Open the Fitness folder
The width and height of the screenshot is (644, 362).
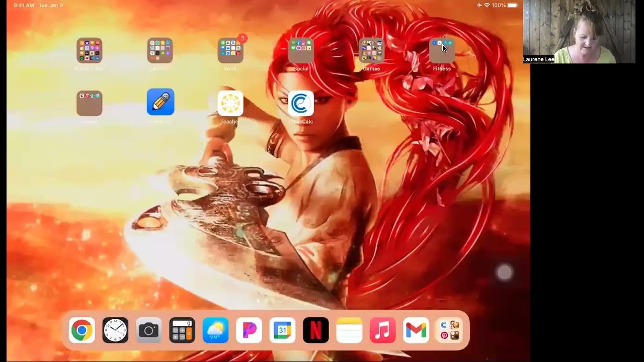click(x=442, y=51)
